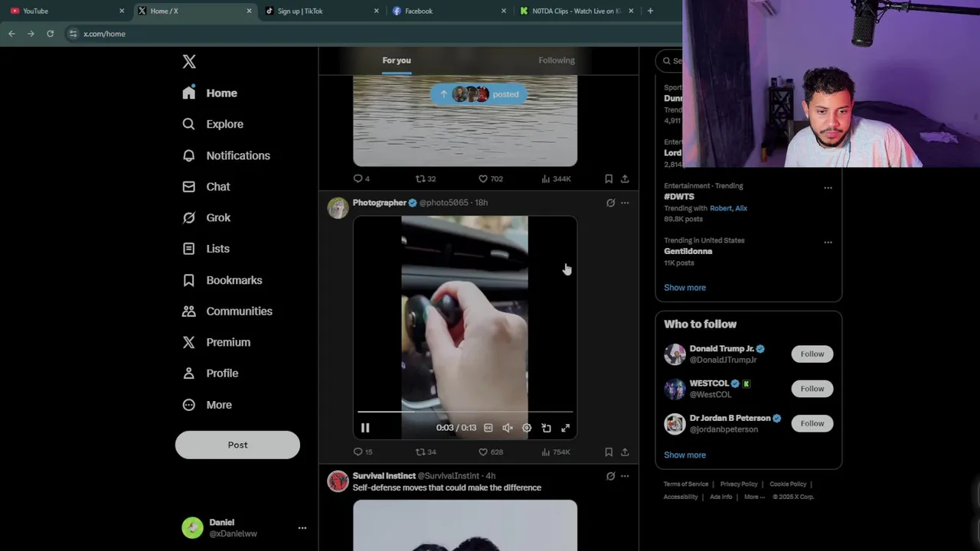Open Grok from the sidebar
Screen dimensions: 980x551
[x=206, y=217]
